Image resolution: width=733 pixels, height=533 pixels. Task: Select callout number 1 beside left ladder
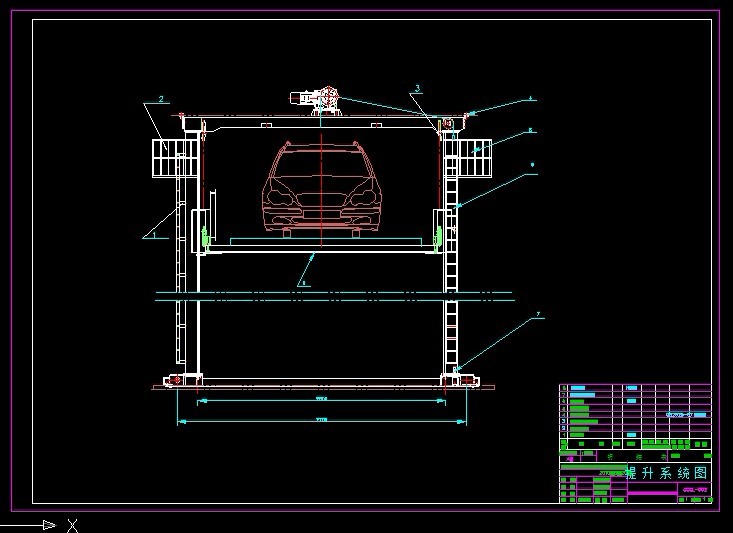pyautogui.click(x=154, y=234)
